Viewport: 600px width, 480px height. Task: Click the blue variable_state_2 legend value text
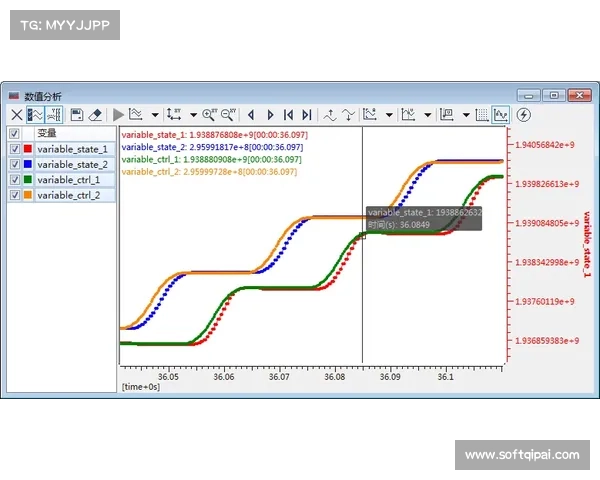click(x=212, y=147)
